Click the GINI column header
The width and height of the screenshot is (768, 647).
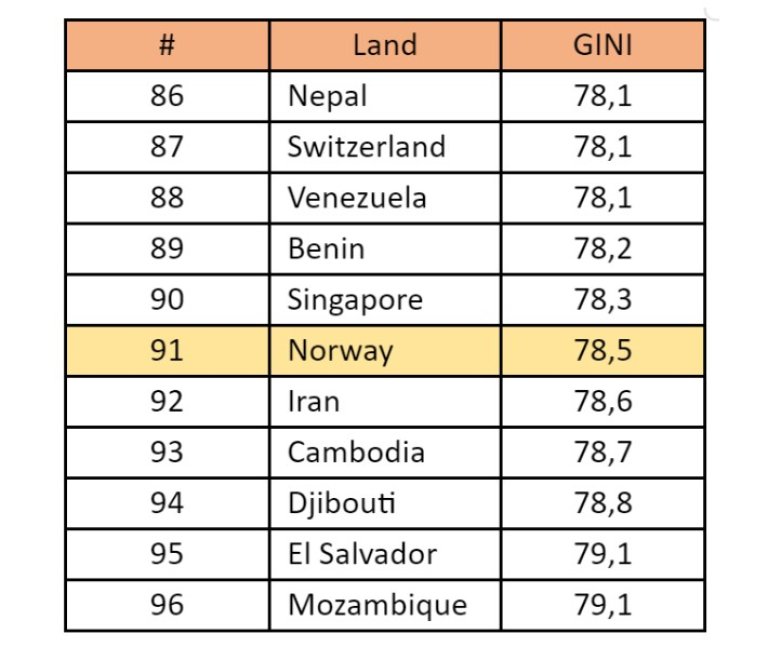pos(603,46)
